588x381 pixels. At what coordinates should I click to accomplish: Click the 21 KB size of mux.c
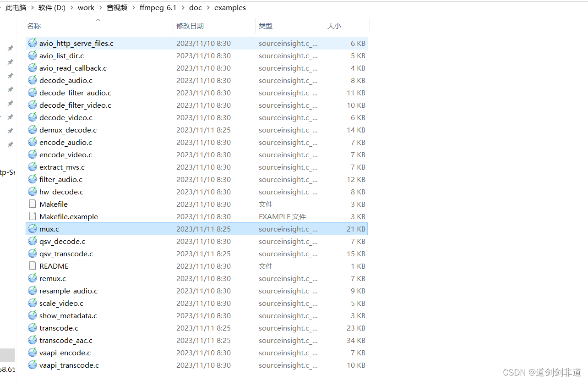coord(356,229)
